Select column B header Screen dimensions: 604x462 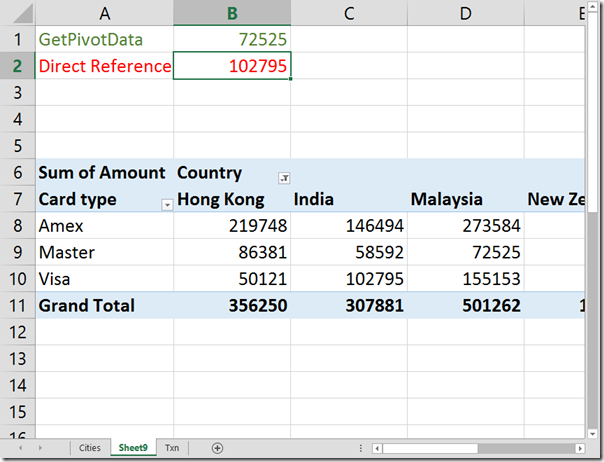(232, 13)
